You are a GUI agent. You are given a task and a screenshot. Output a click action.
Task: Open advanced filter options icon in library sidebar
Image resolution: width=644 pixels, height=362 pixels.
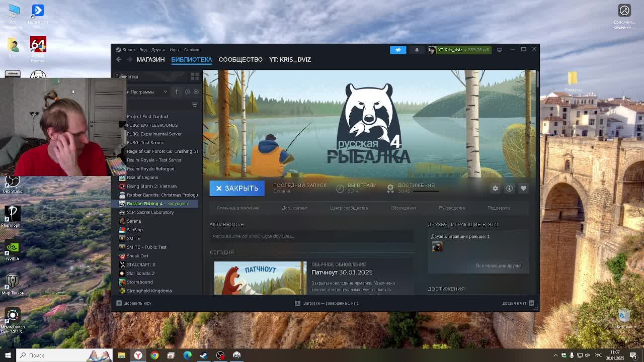pyautogui.click(x=195, y=105)
